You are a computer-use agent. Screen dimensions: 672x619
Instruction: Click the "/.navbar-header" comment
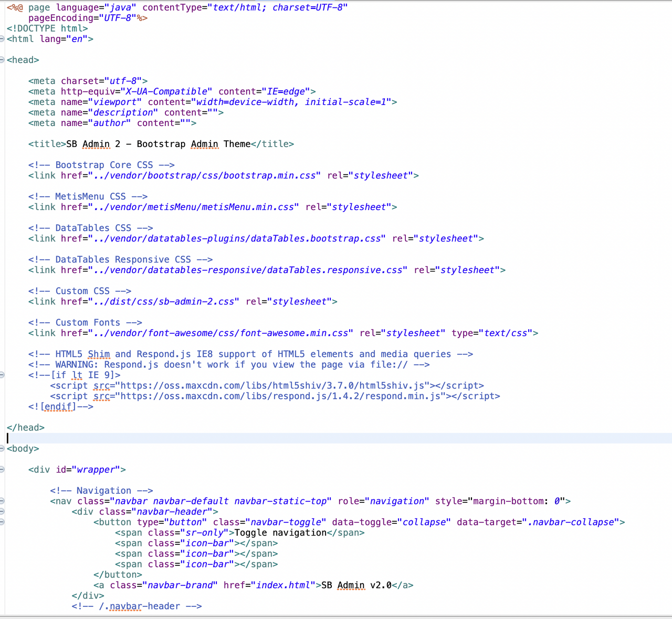(x=136, y=606)
